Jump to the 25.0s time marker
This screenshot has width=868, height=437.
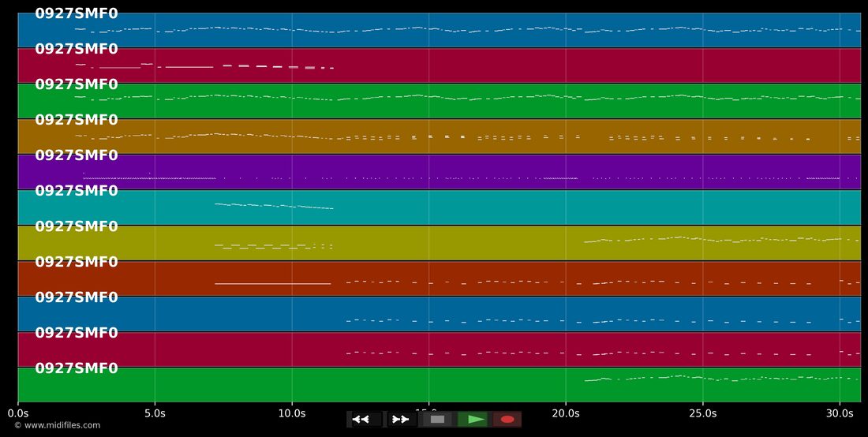(x=702, y=413)
